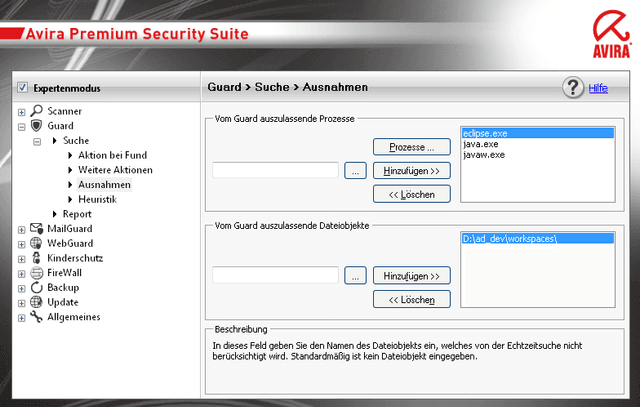Screen dimensions: 640x407
Task: Click the Scanner magnifier icon
Action: [37, 111]
